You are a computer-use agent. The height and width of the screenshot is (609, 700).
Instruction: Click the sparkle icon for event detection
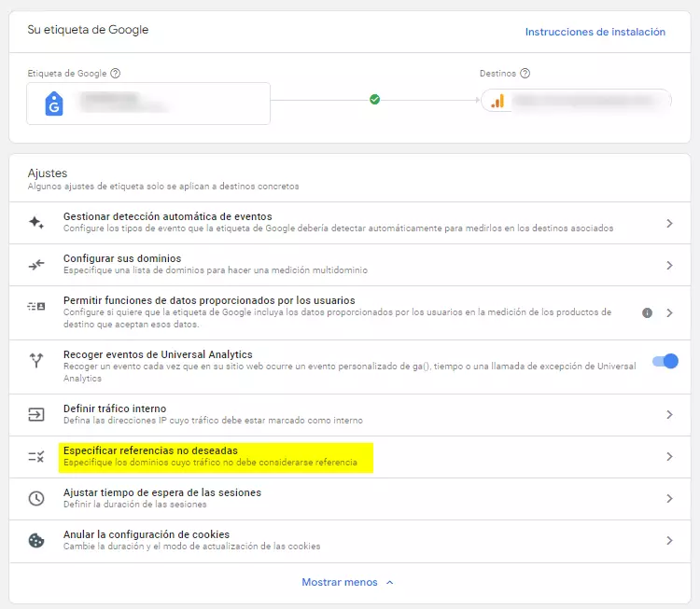point(36,222)
